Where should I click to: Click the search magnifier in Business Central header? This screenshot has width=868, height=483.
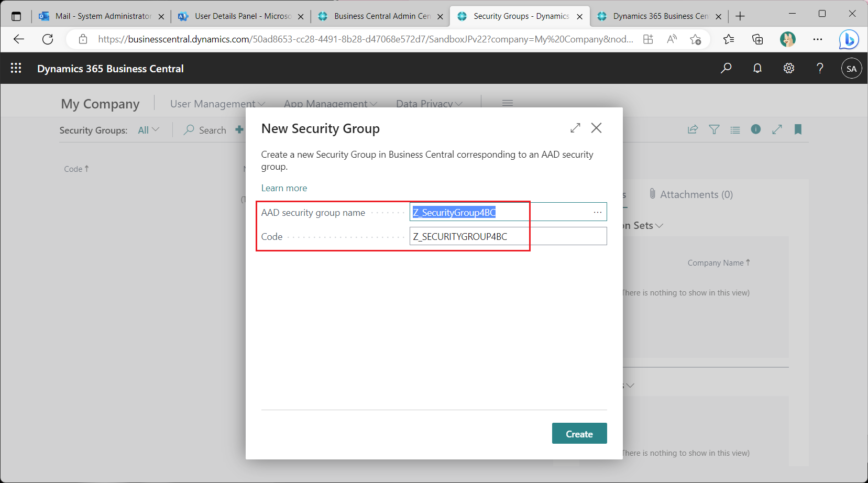[x=726, y=68]
